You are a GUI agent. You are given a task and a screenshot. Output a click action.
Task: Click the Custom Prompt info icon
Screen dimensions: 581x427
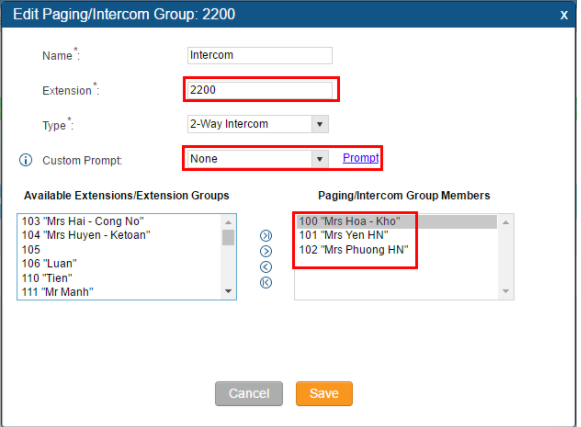click(26, 160)
